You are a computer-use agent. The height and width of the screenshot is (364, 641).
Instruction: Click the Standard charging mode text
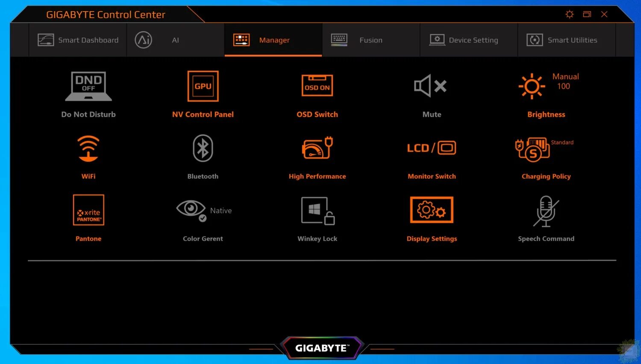(x=562, y=142)
